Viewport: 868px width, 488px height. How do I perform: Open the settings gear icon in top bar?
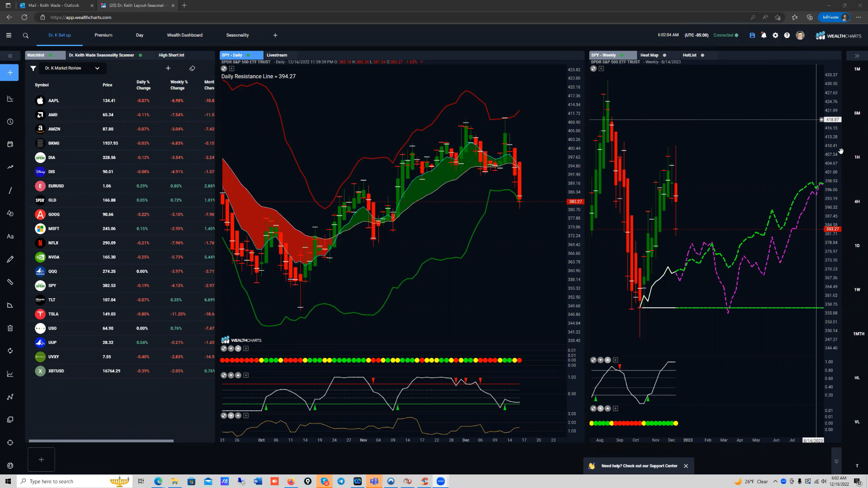[x=775, y=35]
